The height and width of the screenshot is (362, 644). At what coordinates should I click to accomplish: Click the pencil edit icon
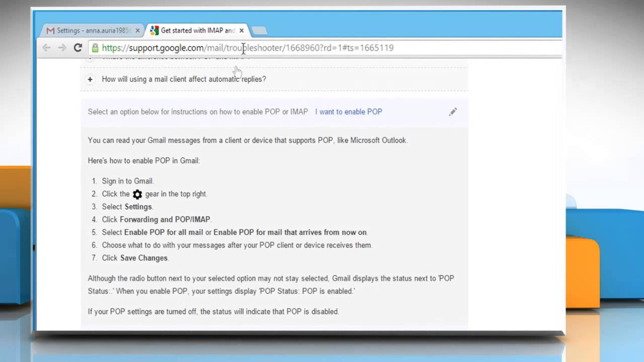(453, 112)
